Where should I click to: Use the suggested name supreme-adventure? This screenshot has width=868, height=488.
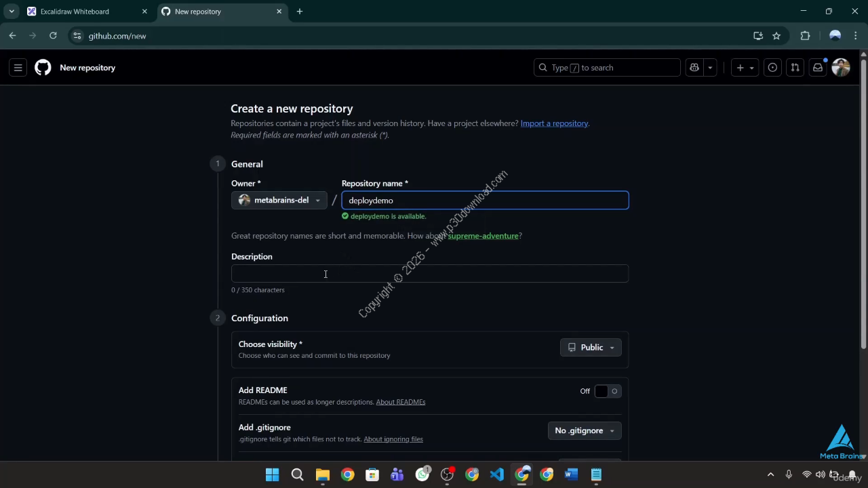click(483, 236)
